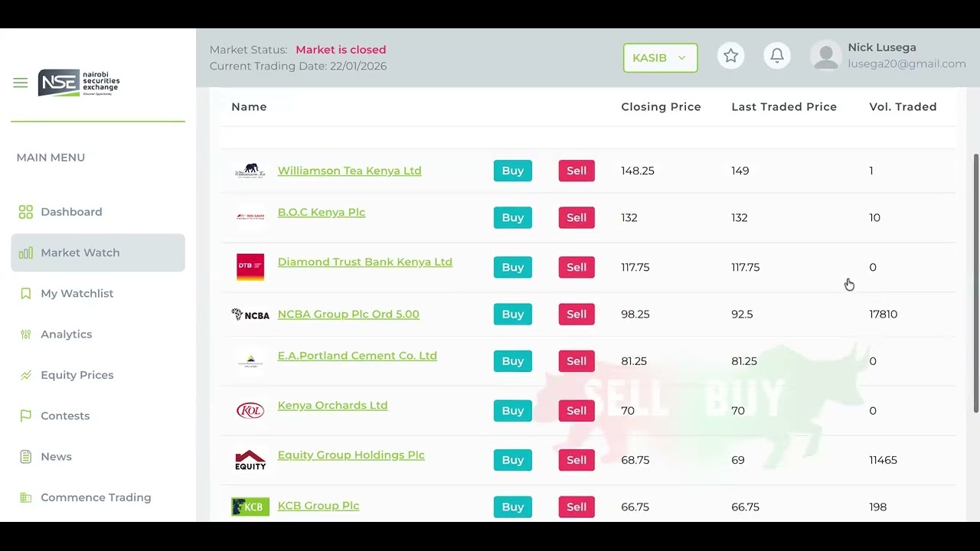980x551 pixels.
Task: Sell Kenya Orchards Ltd
Action: pyautogui.click(x=577, y=411)
